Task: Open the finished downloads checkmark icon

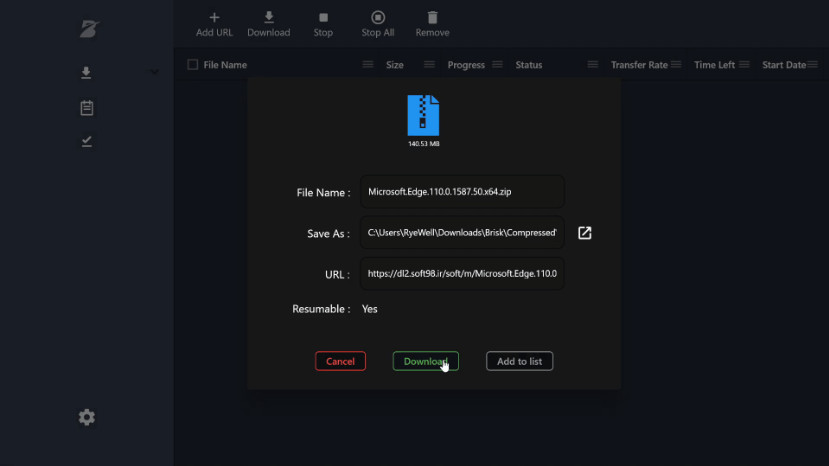Action: tap(87, 141)
